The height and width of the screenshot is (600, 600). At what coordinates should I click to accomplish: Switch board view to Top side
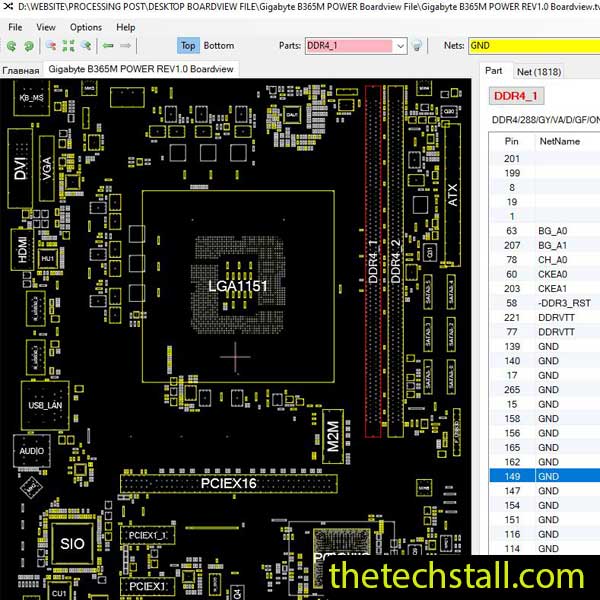point(188,46)
